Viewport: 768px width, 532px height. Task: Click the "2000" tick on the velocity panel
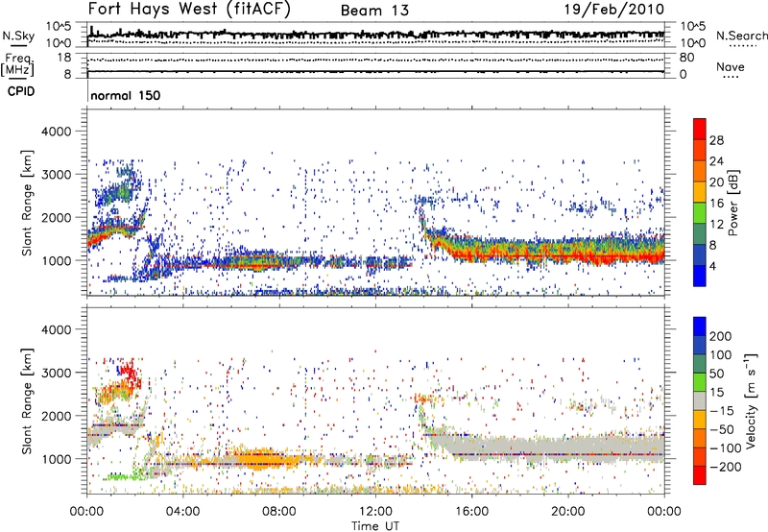(56, 416)
